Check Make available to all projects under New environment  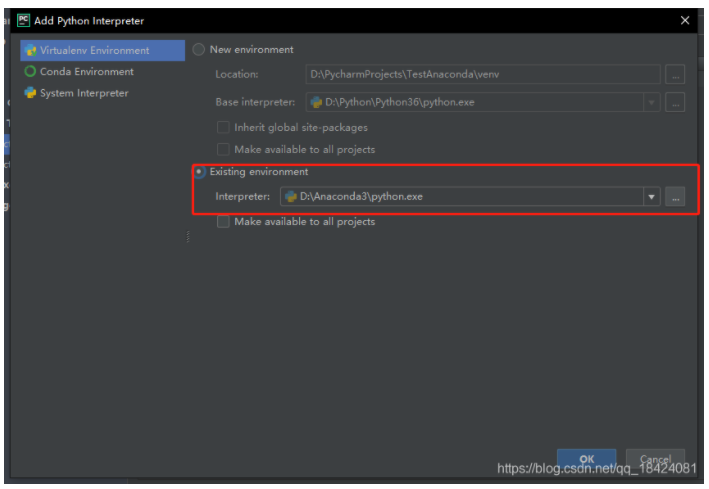click(x=223, y=149)
